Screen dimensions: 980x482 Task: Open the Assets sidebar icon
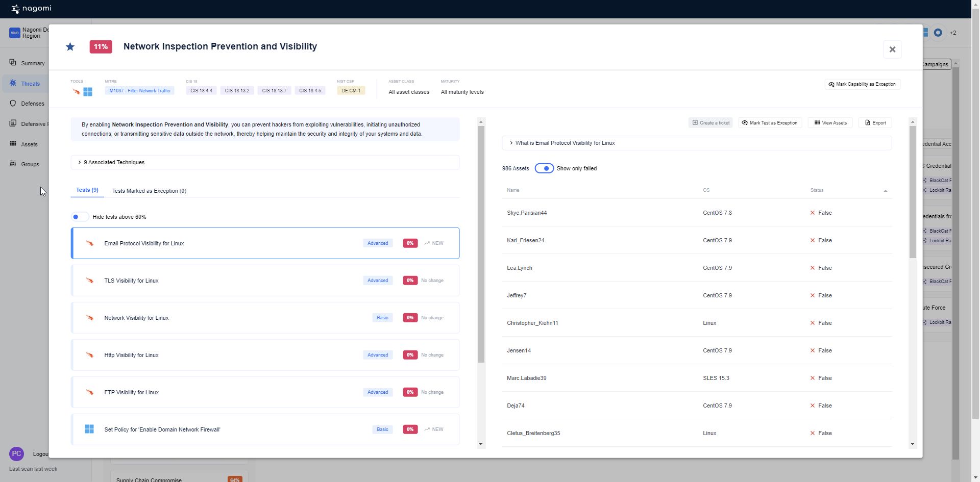coord(13,144)
